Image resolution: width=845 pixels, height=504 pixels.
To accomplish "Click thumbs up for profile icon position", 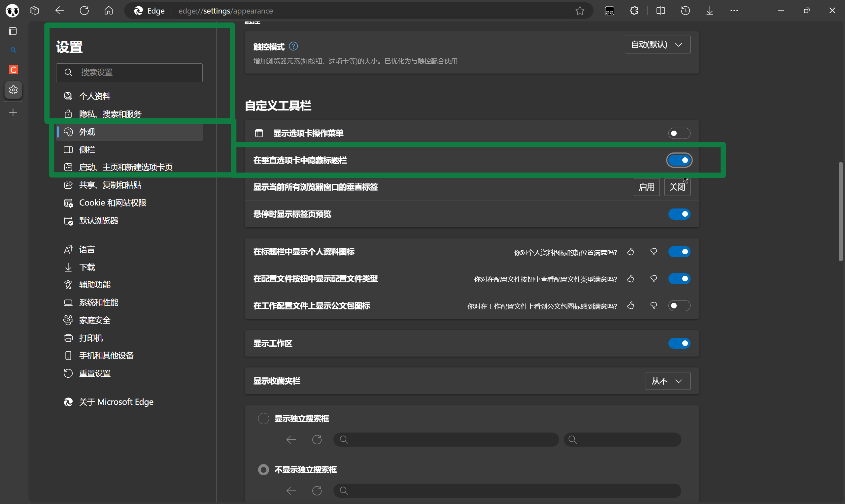I will [630, 252].
